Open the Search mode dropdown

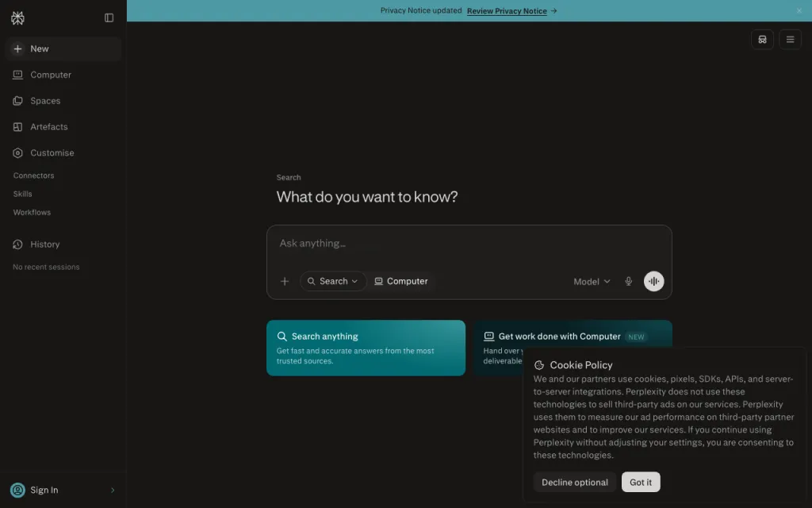333,282
